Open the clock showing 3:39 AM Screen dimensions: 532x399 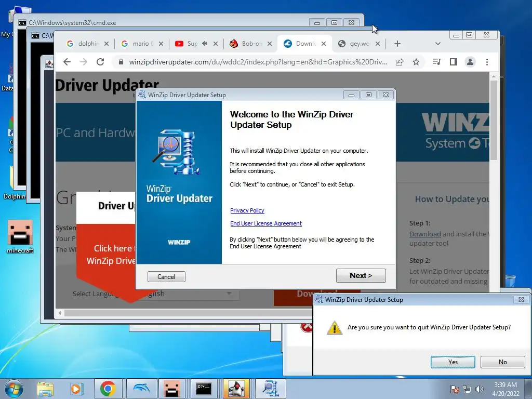click(506, 389)
